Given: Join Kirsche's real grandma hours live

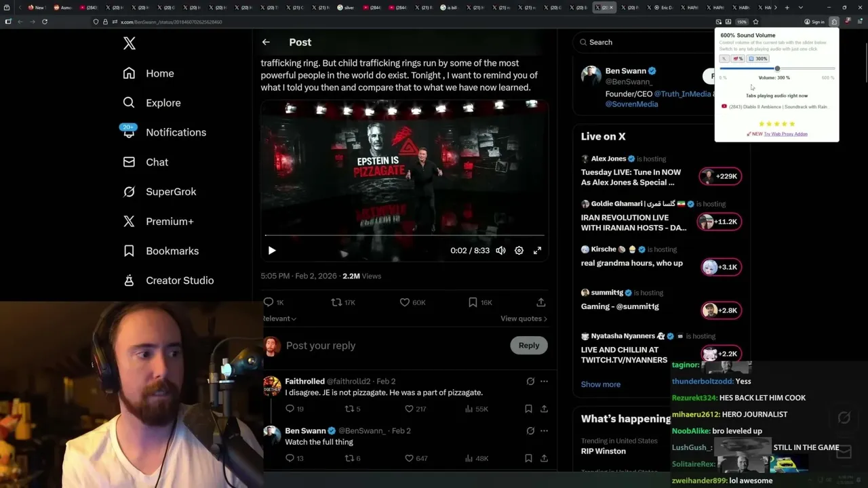Looking at the screenshot, I should [x=721, y=267].
